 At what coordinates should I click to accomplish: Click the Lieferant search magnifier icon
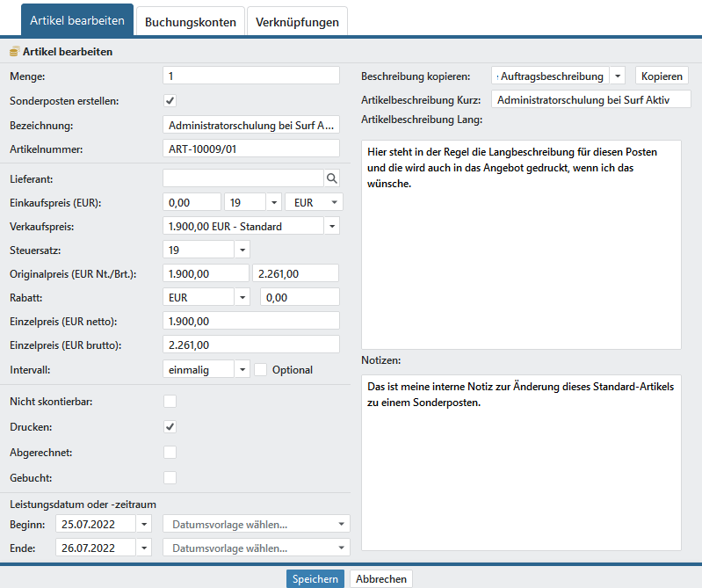click(x=332, y=178)
